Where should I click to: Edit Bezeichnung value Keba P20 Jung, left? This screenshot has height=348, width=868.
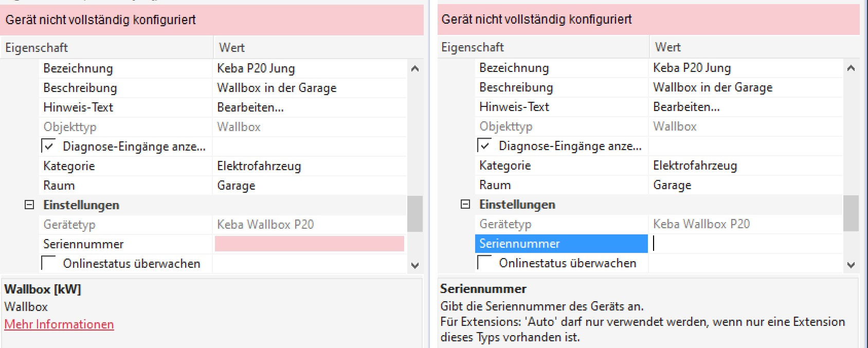(256, 68)
